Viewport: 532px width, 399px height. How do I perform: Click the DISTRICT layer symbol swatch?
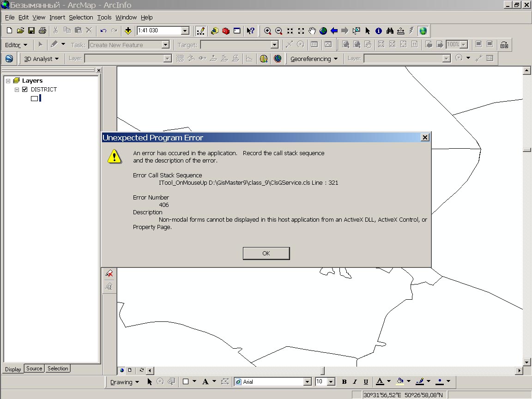[x=34, y=98]
